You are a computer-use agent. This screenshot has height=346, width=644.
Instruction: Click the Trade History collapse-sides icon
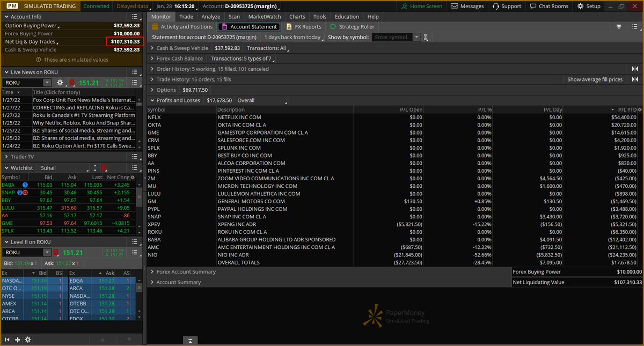click(x=635, y=79)
